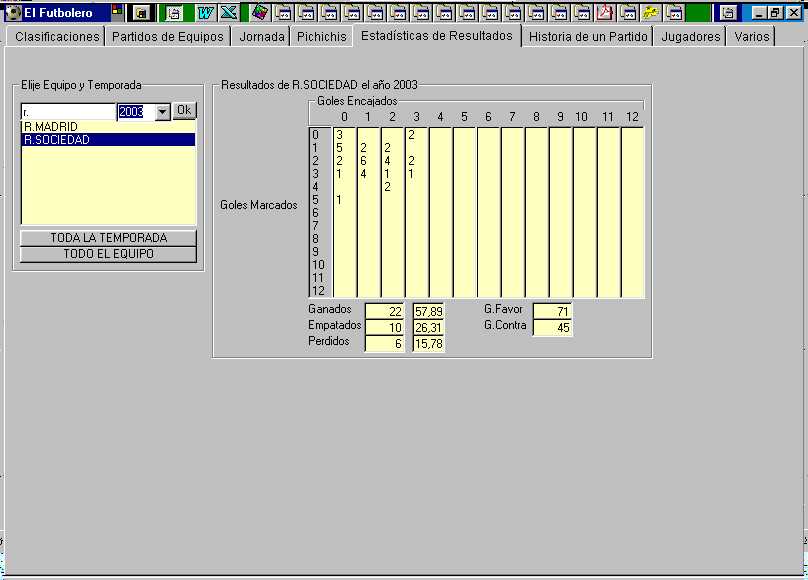Click the window icon on green background
808x580 pixels.
(174, 13)
